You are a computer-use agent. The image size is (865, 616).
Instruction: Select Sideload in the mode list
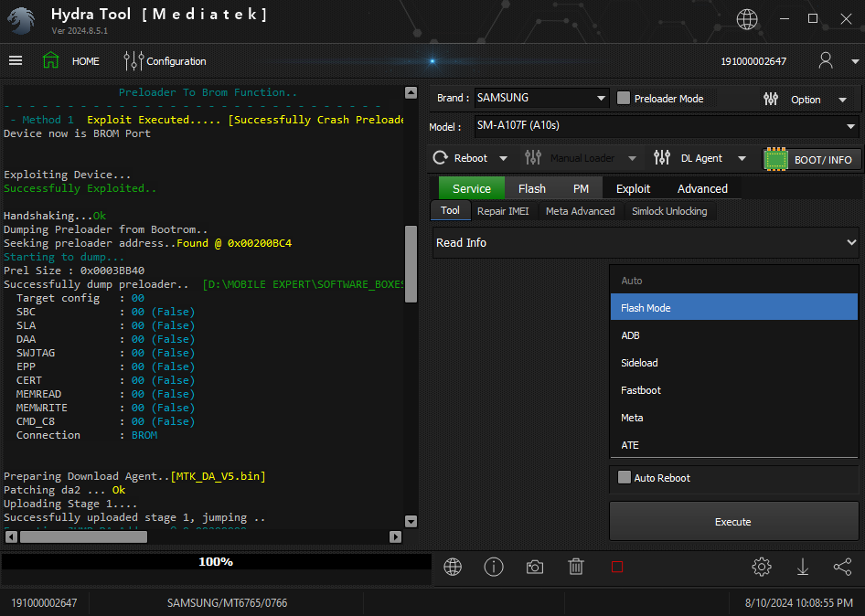tap(733, 363)
